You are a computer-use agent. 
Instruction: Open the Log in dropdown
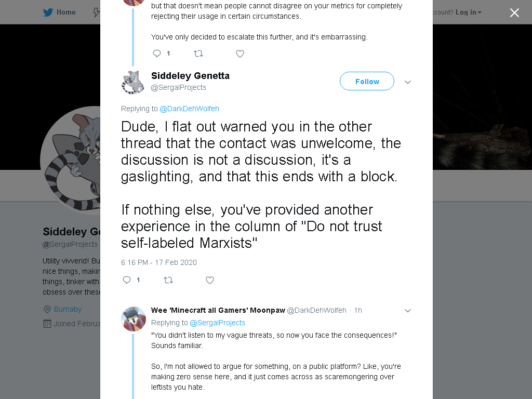[468, 12]
